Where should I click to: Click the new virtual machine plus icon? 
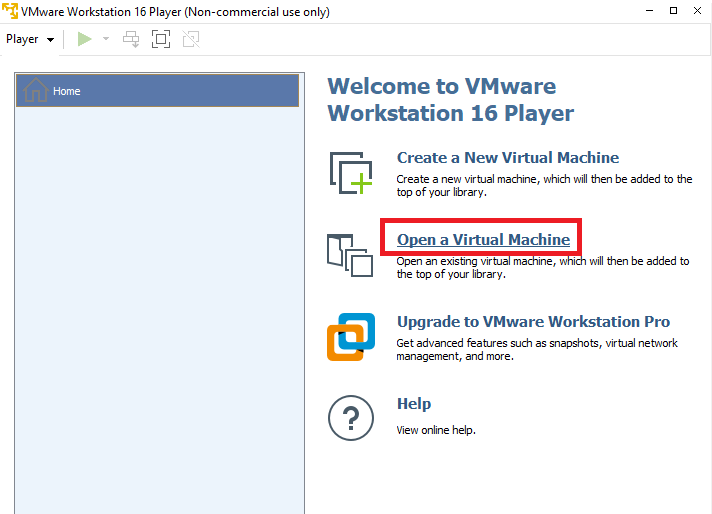click(351, 173)
